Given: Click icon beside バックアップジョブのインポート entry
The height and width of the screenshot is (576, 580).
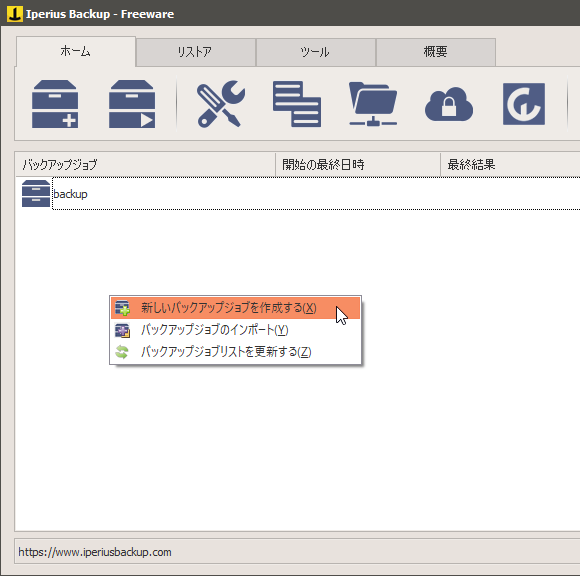Looking at the screenshot, I should pos(122,330).
